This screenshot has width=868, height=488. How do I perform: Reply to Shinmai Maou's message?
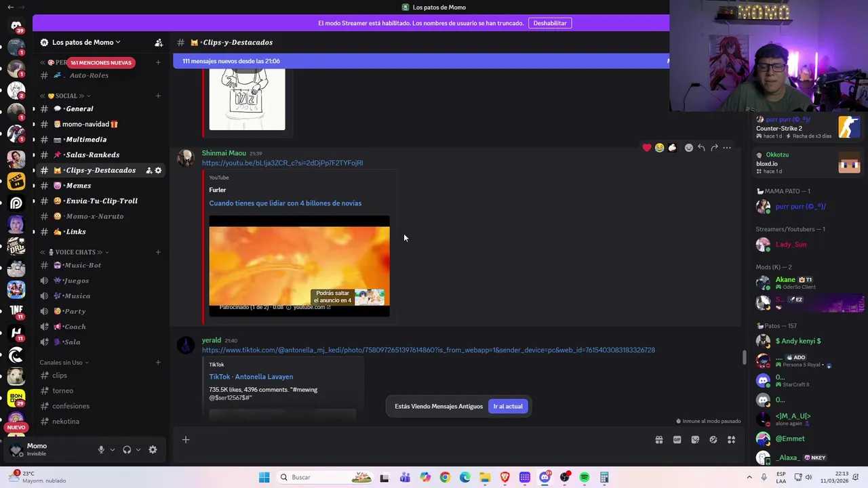(701, 148)
